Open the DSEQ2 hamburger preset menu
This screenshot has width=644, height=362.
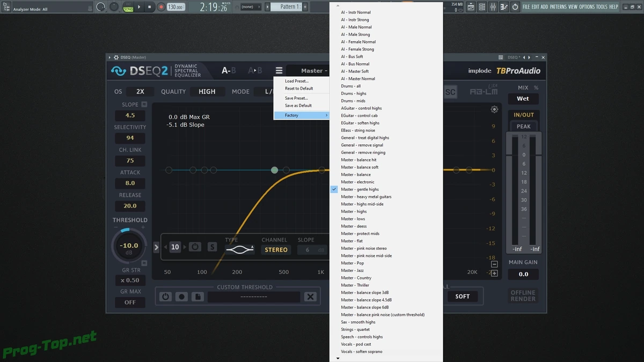click(279, 71)
